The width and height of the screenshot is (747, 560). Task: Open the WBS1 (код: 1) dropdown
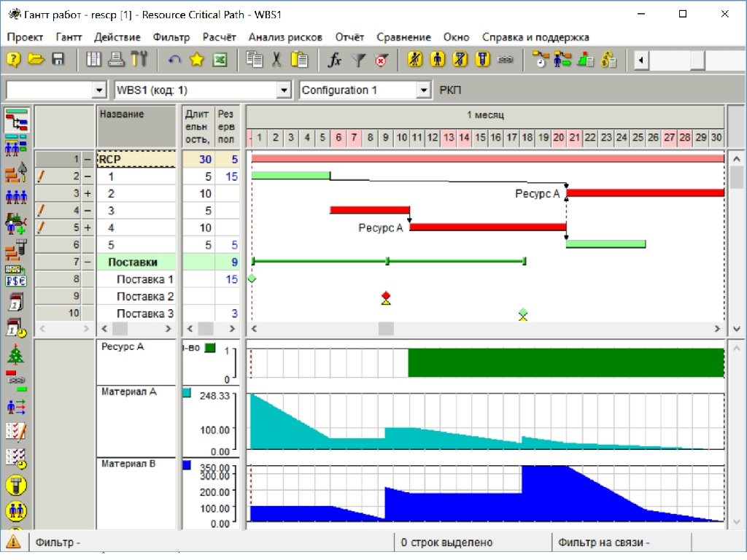click(x=284, y=90)
